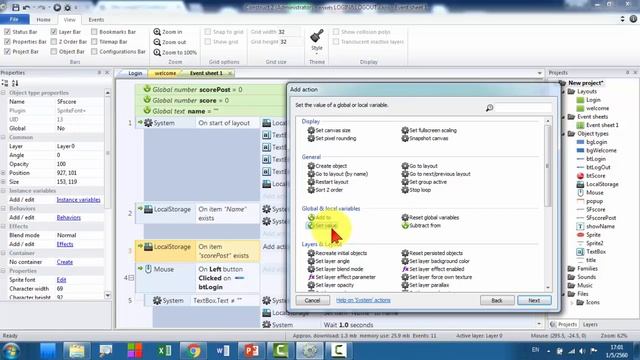Enable the Z Order Bar checkbox
Screen dimensions: 640x360
point(54,42)
